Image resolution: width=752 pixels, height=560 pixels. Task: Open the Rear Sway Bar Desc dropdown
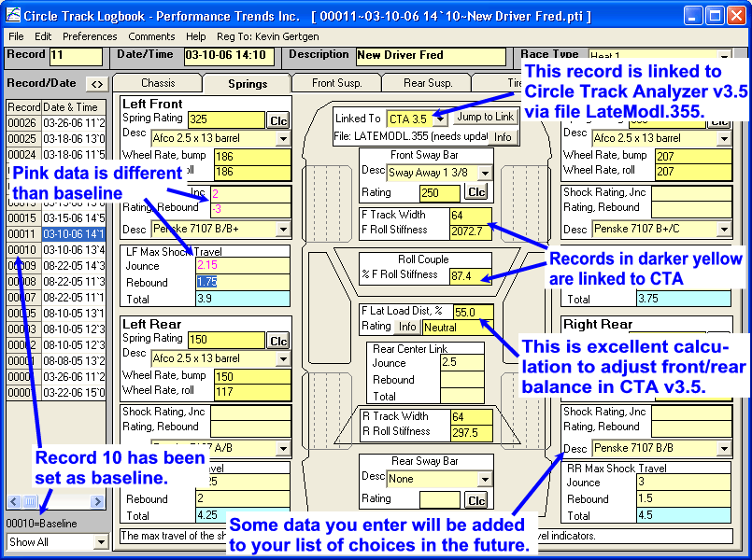coord(486,479)
